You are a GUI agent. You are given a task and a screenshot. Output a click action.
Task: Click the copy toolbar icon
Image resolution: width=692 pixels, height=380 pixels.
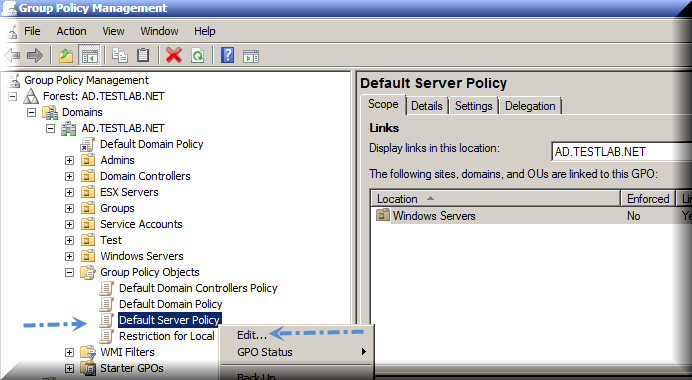tap(120, 56)
